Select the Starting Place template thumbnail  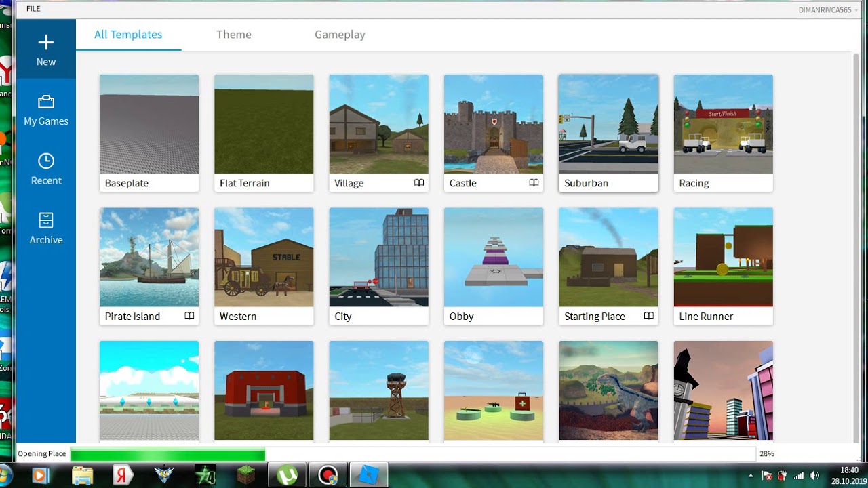coord(608,257)
